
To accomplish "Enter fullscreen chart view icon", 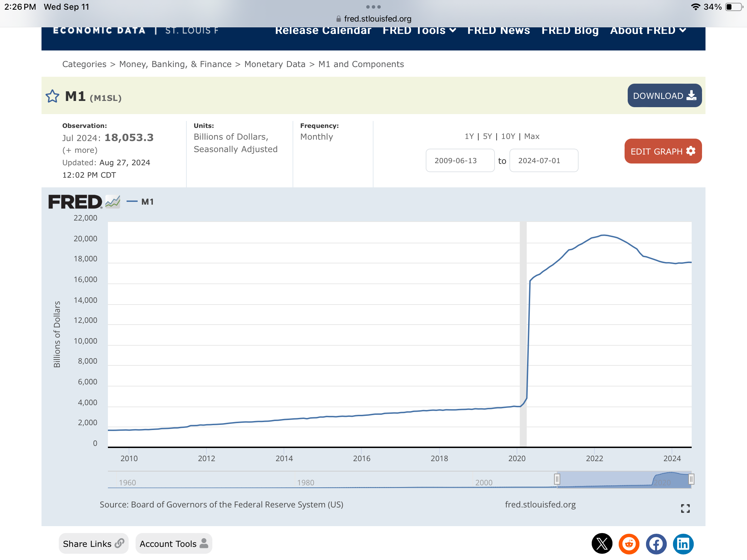I will (x=685, y=508).
